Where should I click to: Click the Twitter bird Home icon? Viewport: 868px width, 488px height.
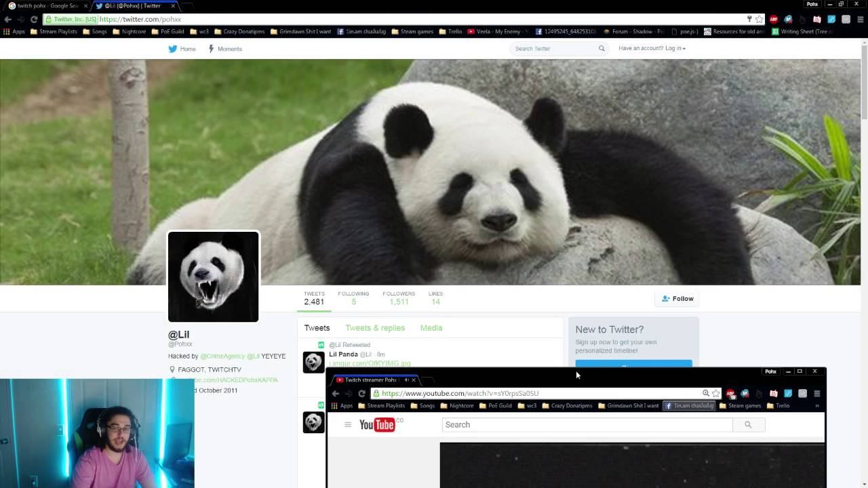coord(173,49)
